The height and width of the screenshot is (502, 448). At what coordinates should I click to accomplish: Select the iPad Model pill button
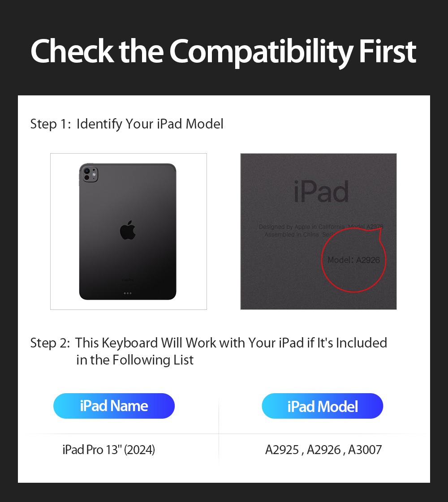(323, 406)
